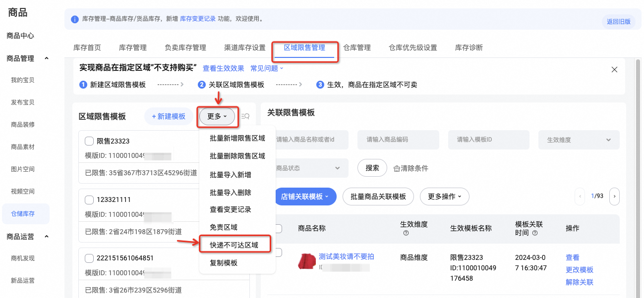This screenshot has width=644, height=298.
Task: Click 解除关联 action link
Action: [580, 282]
